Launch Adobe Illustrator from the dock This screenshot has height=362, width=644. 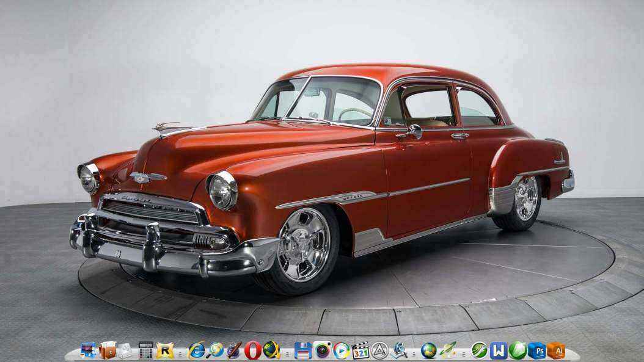[x=556, y=350]
